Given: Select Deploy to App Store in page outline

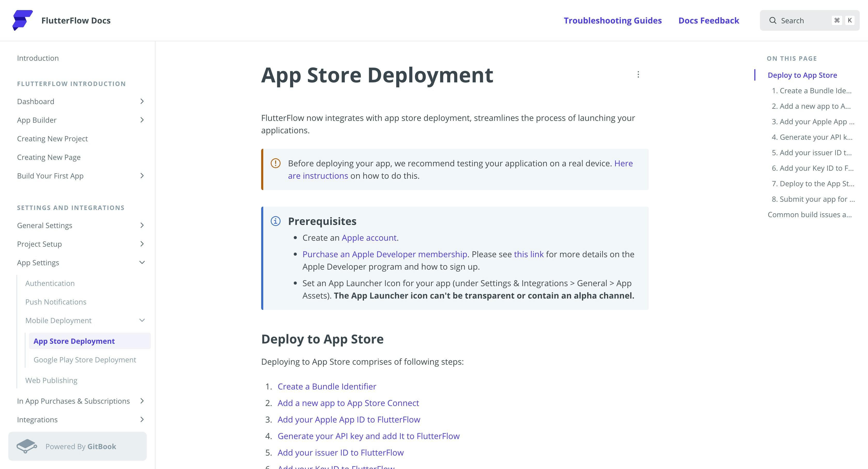Looking at the screenshot, I should click(x=802, y=75).
